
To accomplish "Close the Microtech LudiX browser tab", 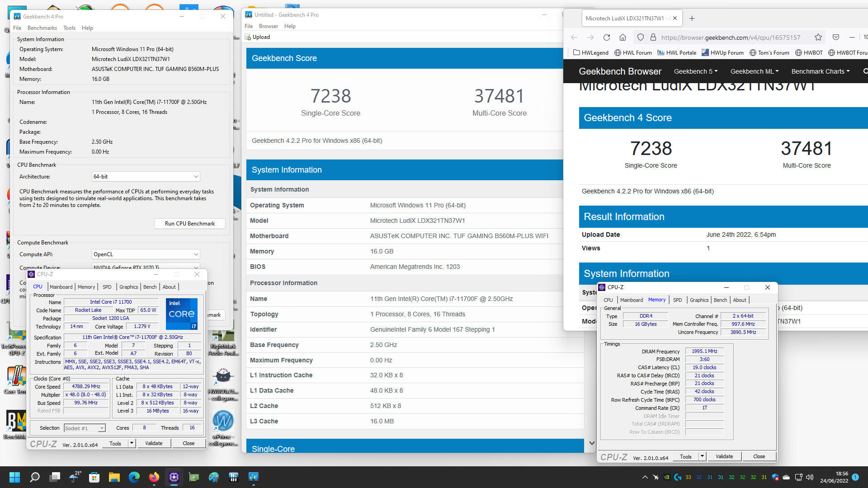I will tap(675, 19).
